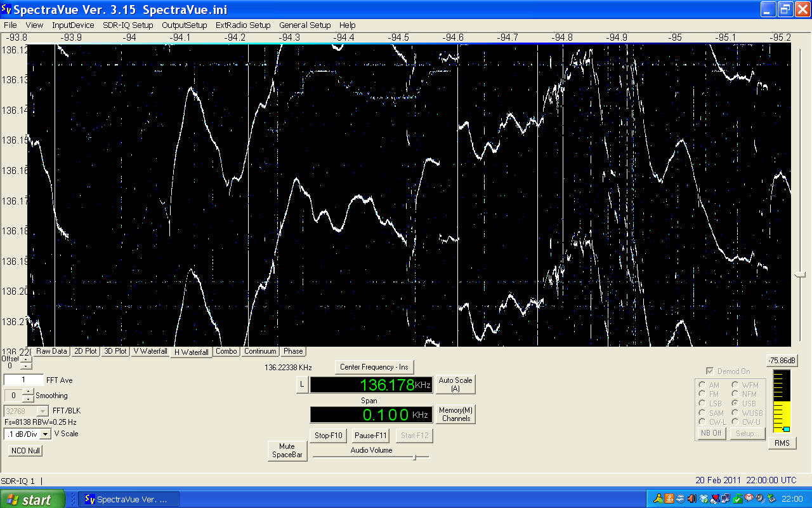This screenshot has height=508, width=812.
Task: Switch to the V Waterfall tab
Action: (x=150, y=351)
